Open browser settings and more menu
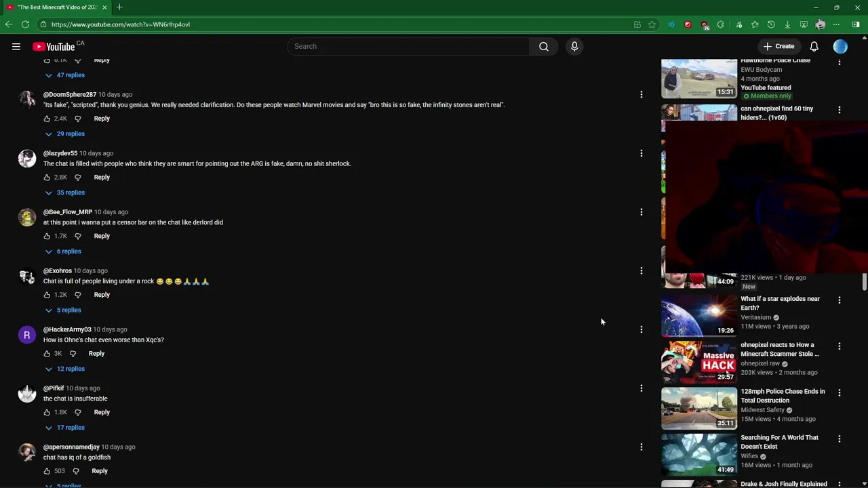This screenshot has height=488, width=868. pyautogui.click(x=837, y=24)
